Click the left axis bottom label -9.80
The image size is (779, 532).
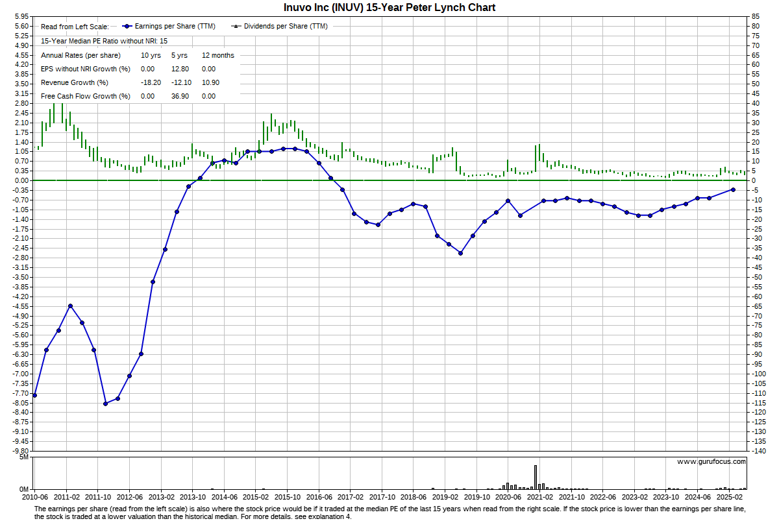click(19, 451)
